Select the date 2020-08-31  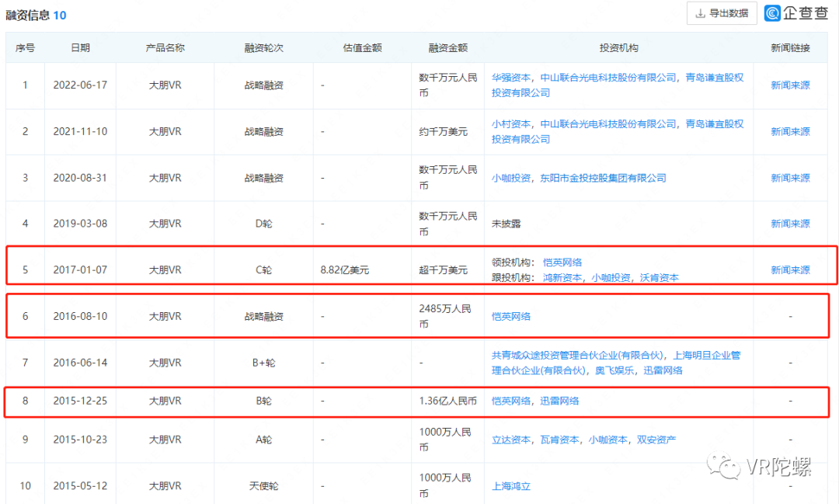80,178
